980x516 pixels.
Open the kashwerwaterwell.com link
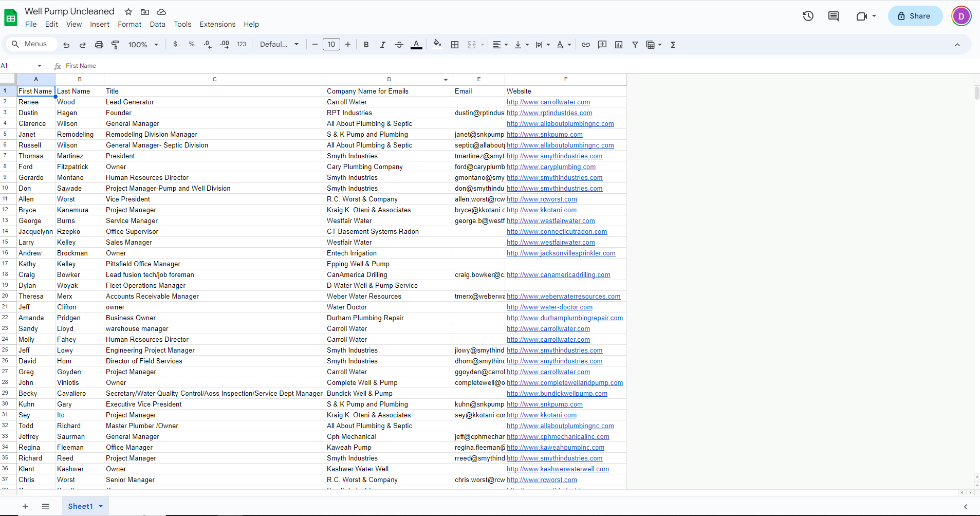pos(558,469)
